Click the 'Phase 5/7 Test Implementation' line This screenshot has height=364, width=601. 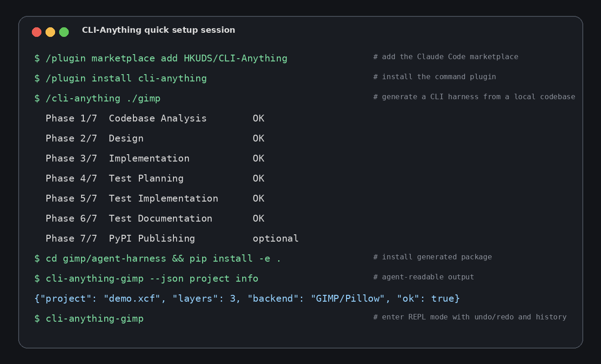pyautogui.click(x=132, y=198)
